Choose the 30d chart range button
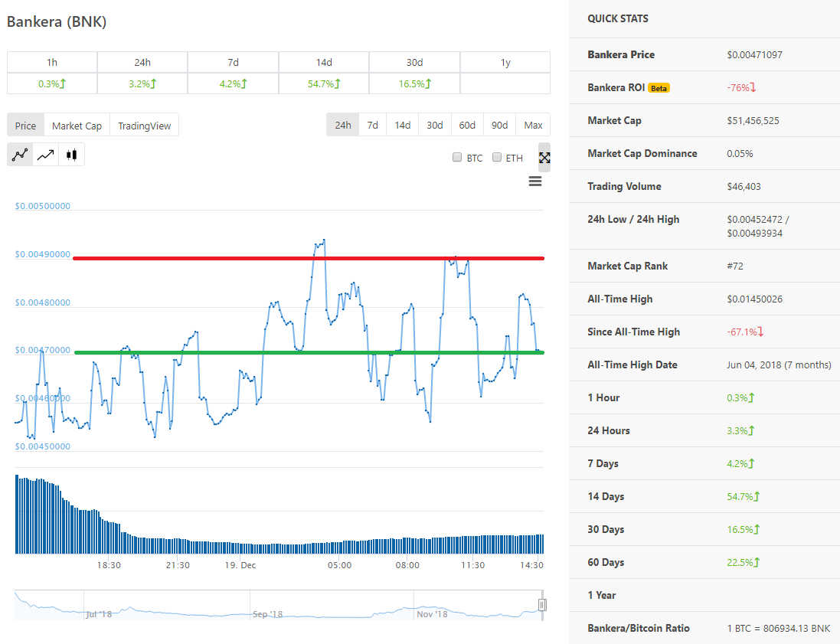Image resolution: width=840 pixels, height=644 pixels. [434, 125]
